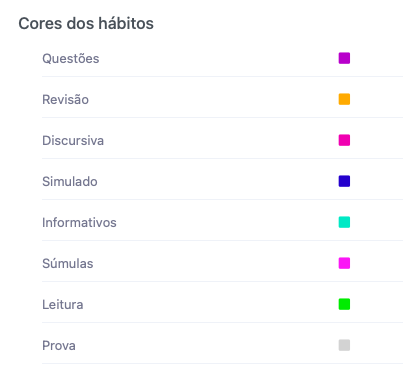Image resolution: width=403 pixels, height=387 pixels.
Task: Click the Prova habit label
Action: [x=59, y=346]
